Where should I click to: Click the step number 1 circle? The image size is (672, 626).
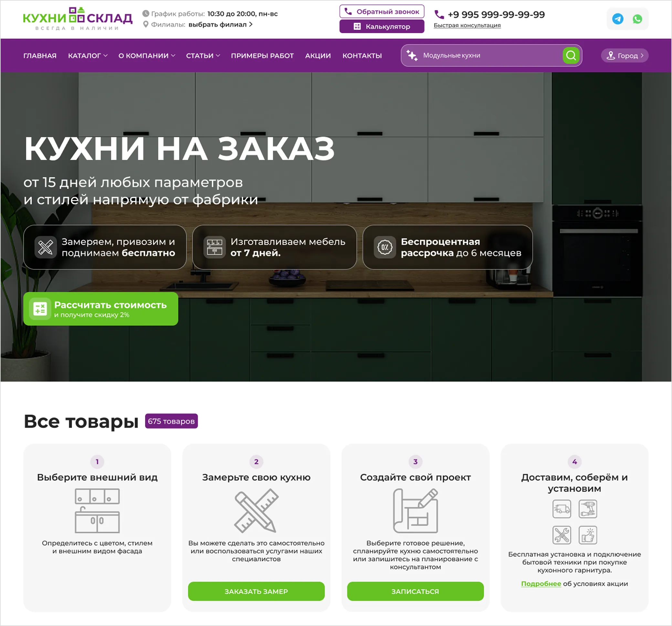[x=97, y=462]
